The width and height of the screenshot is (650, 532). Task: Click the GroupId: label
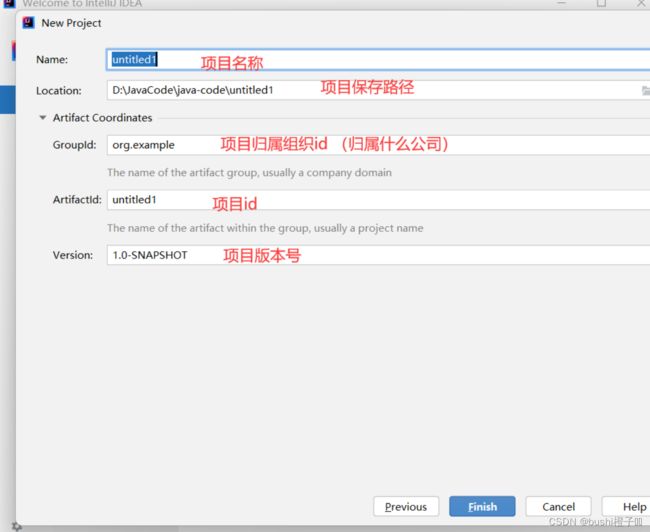(75, 145)
